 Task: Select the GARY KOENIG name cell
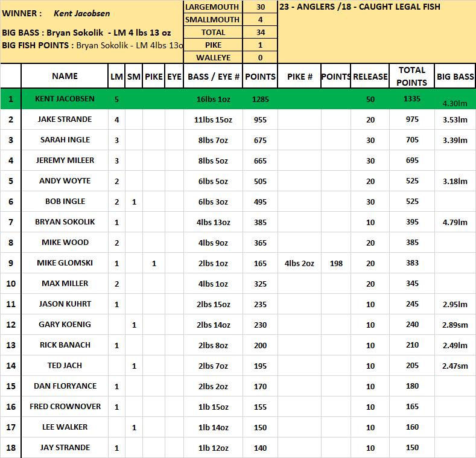(x=65, y=324)
